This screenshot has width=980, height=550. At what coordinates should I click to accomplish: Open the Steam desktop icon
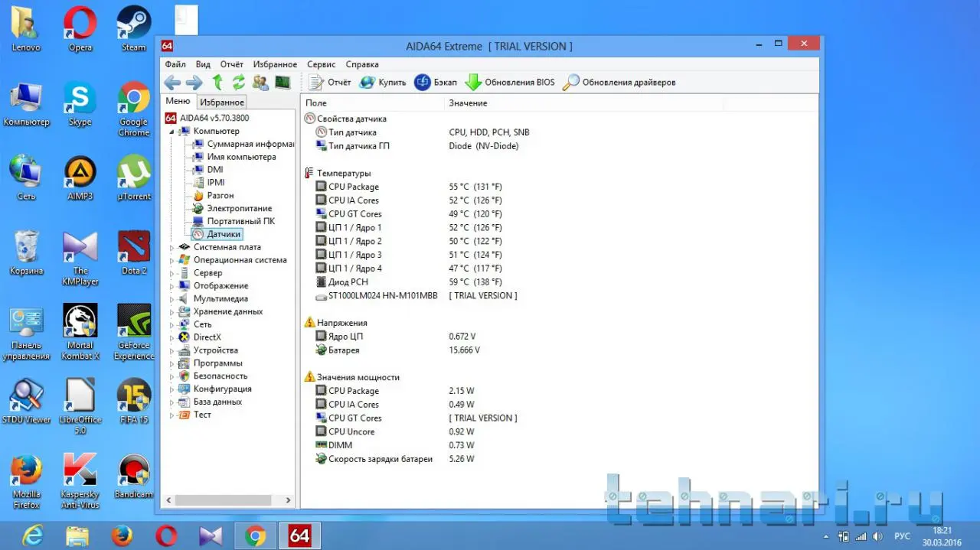point(134,28)
